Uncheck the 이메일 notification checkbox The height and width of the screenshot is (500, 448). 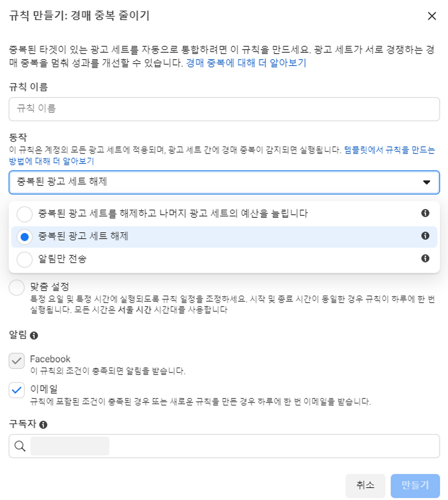16,389
